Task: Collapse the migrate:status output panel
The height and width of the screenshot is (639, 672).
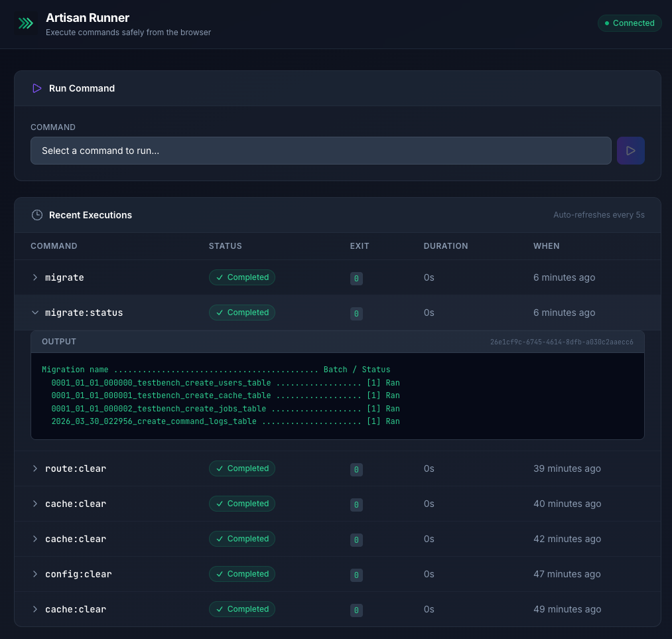Action: pyautogui.click(x=35, y=313)
